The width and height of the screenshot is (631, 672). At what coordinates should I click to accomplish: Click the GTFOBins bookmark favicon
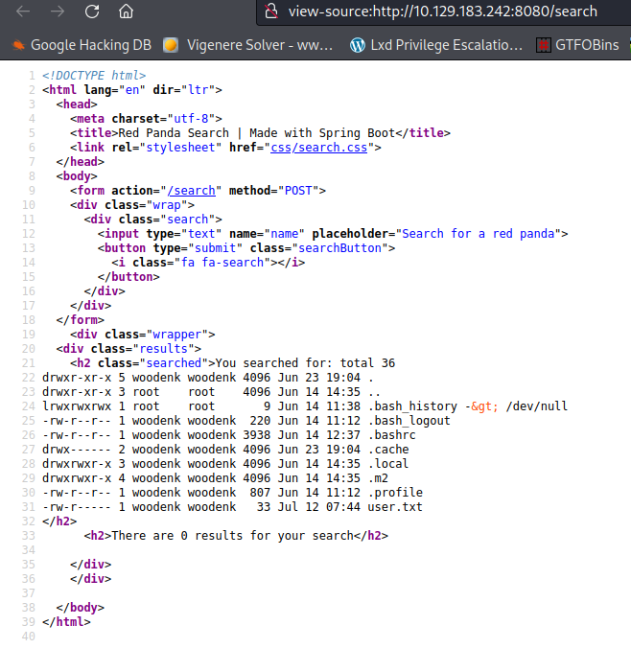544,45
